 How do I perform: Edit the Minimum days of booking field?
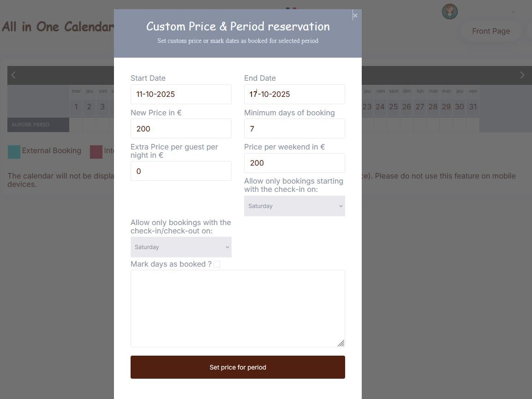294,129
